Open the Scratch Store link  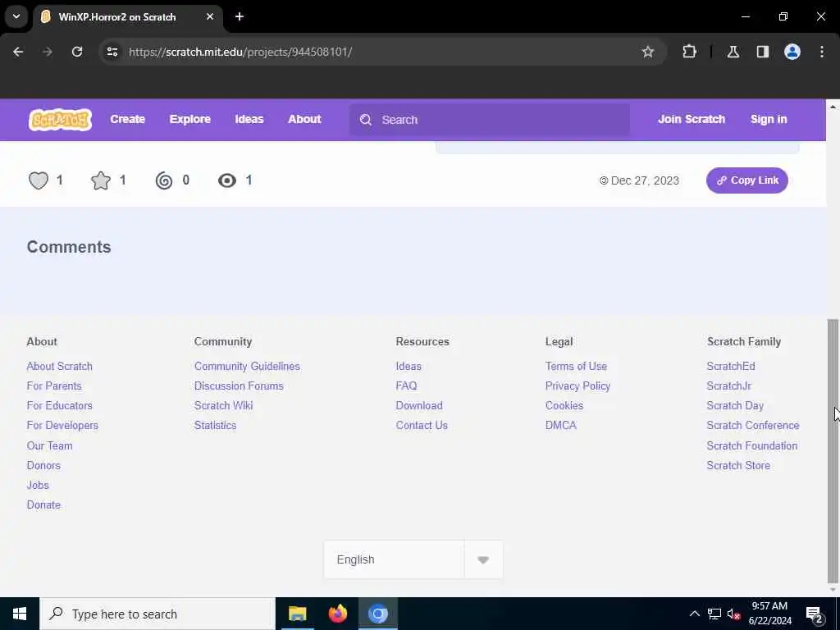738,466
